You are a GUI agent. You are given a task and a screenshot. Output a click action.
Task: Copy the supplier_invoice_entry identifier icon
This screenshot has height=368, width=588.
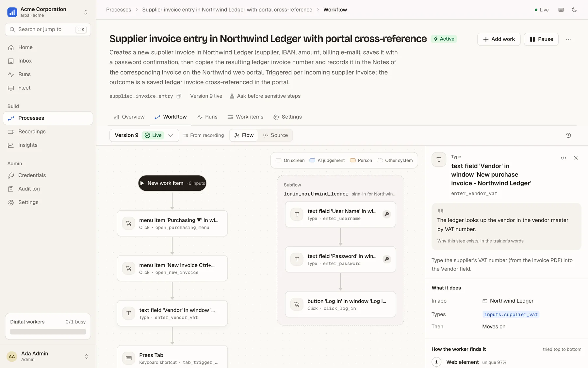tap(179, 96)
